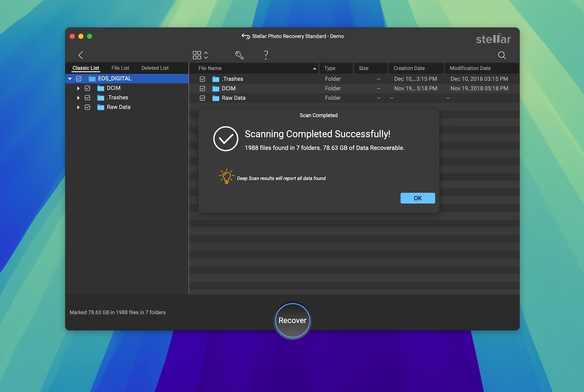Expand the DCIM tree node
584x392 pixels.
tap(78, 88)
